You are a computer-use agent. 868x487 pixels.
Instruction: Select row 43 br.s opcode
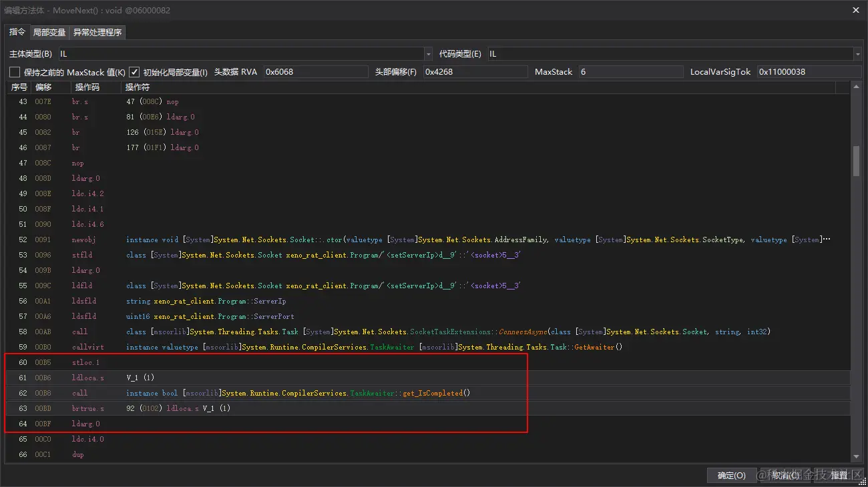pyautogui.click(x=79, y=102)
